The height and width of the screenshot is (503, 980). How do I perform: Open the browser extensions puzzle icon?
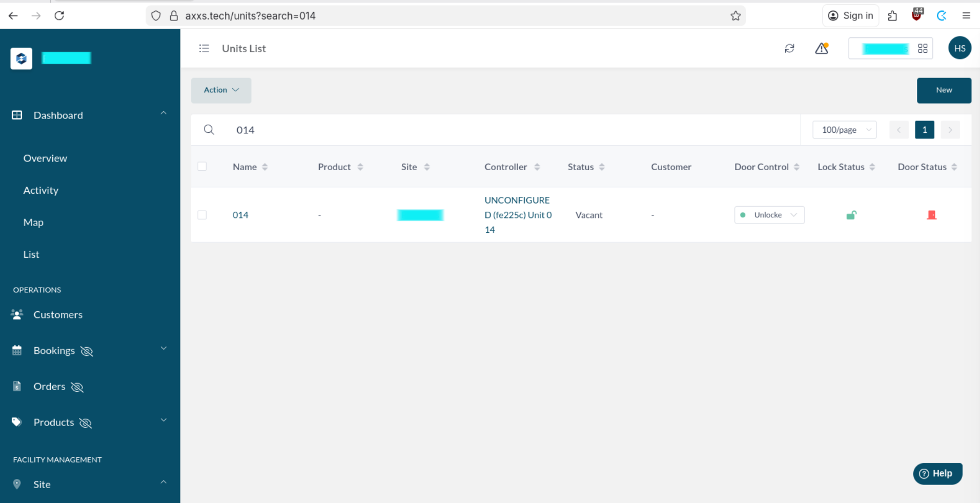click(892, 16)
